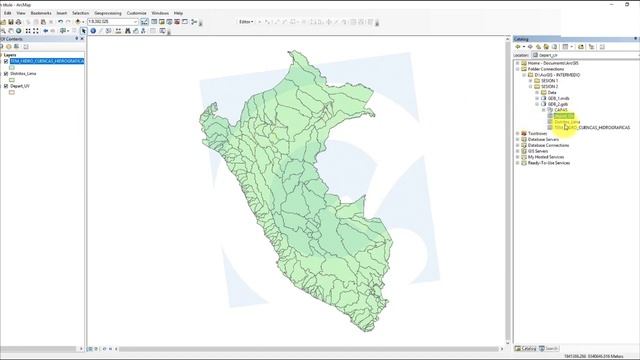Close the Table Of Contents panel
This screenshot has width=640, height=360.
pyautogui.click(x=82, y=39)
